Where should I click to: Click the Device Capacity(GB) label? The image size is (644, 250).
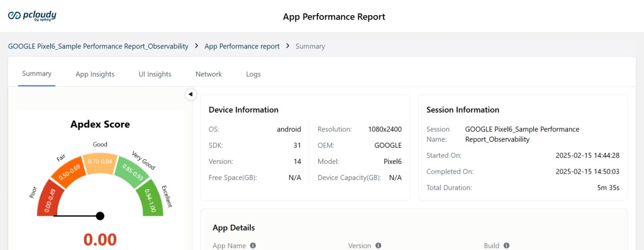point(350,178)
